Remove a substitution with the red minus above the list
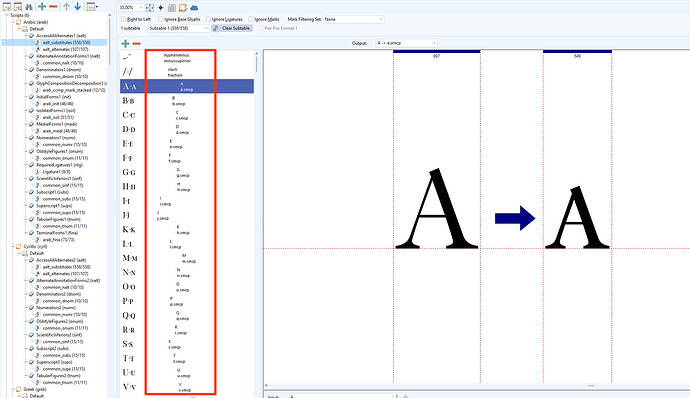This screenshot has width=690, height=398. click(x=136, y=44)
